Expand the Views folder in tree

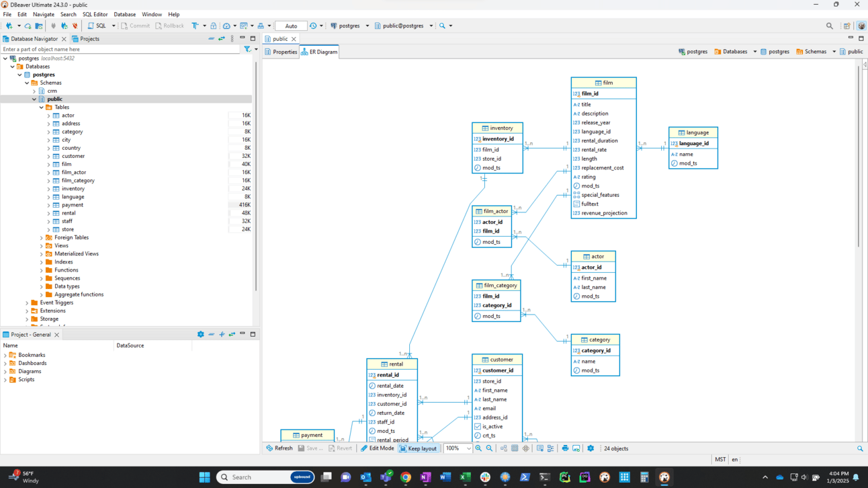[42, 246]
